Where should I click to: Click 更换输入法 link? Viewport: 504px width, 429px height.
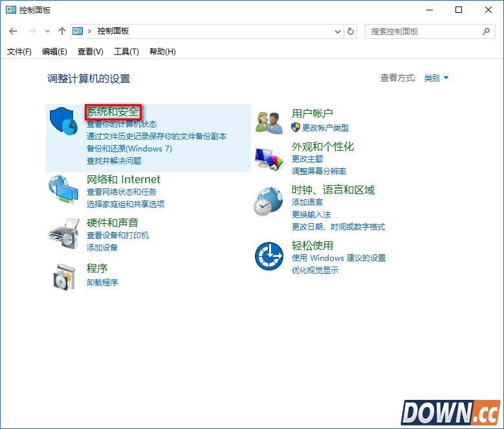coord(311,214)
